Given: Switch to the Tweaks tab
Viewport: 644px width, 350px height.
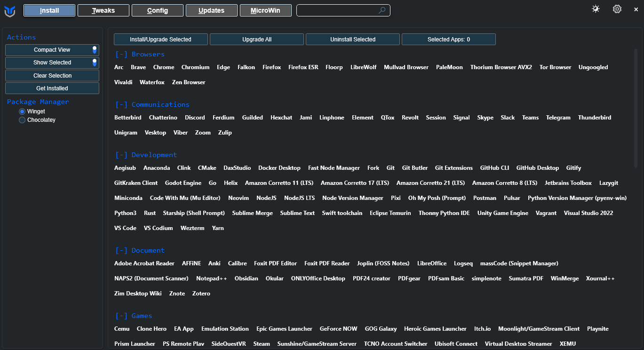Looking at the screenshot, I should click(103, 10).
